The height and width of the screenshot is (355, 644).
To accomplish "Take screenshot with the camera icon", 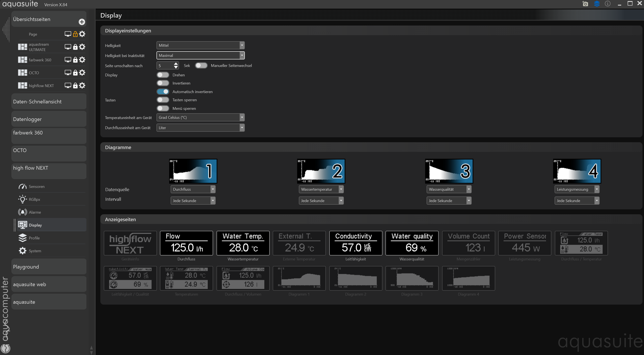I will 585,4.
